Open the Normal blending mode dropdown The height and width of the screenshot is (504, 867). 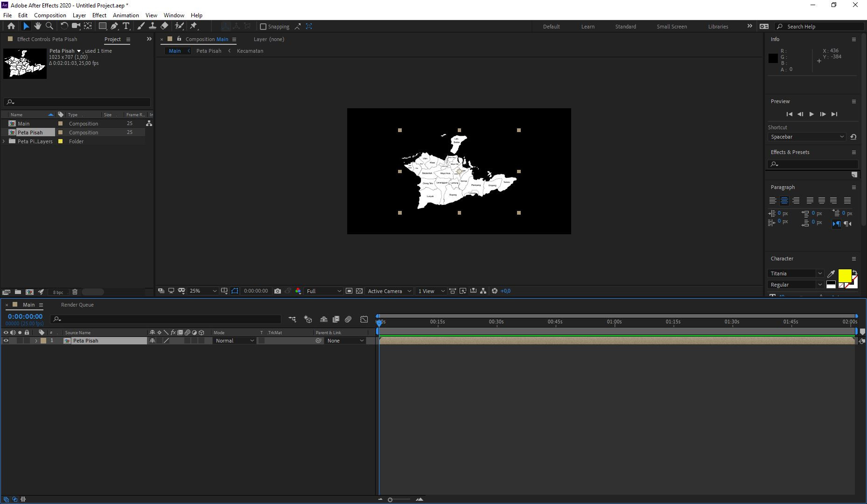click(x=235, y=341)
